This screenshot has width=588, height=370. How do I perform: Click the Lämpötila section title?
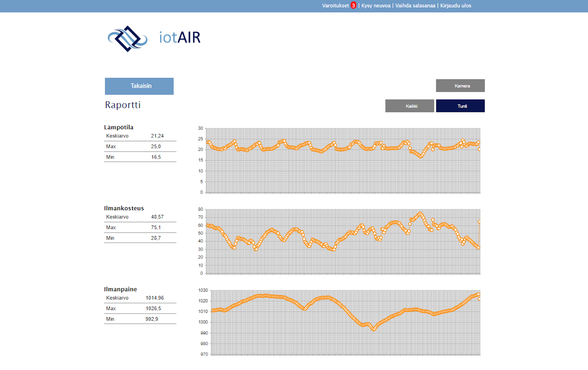point(119,127)
